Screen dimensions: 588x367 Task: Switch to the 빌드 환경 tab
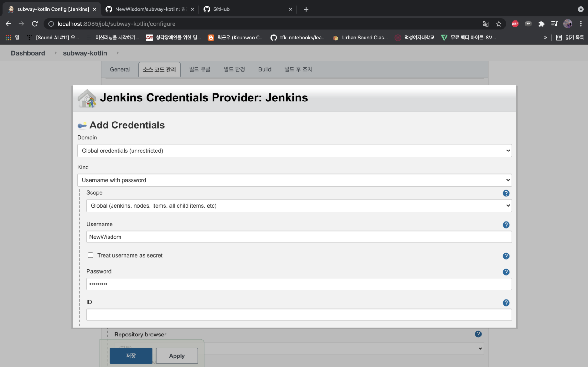pyautogui.click(x=234, y=69)
